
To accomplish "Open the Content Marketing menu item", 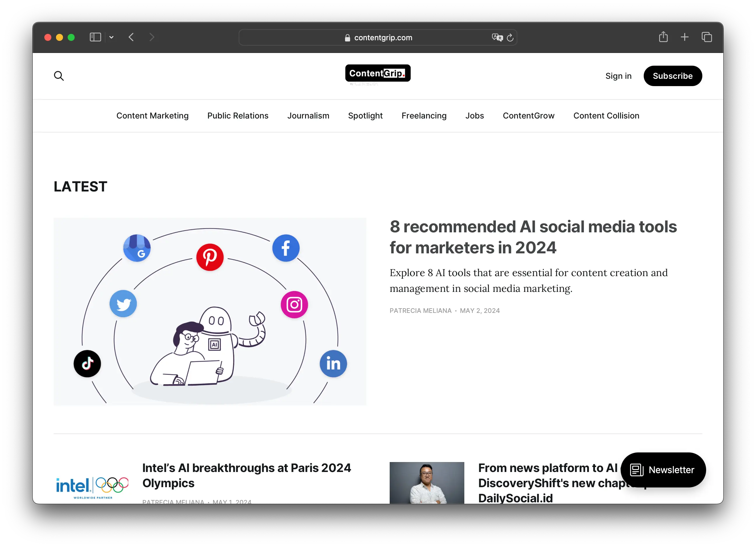I will (152, 116).
